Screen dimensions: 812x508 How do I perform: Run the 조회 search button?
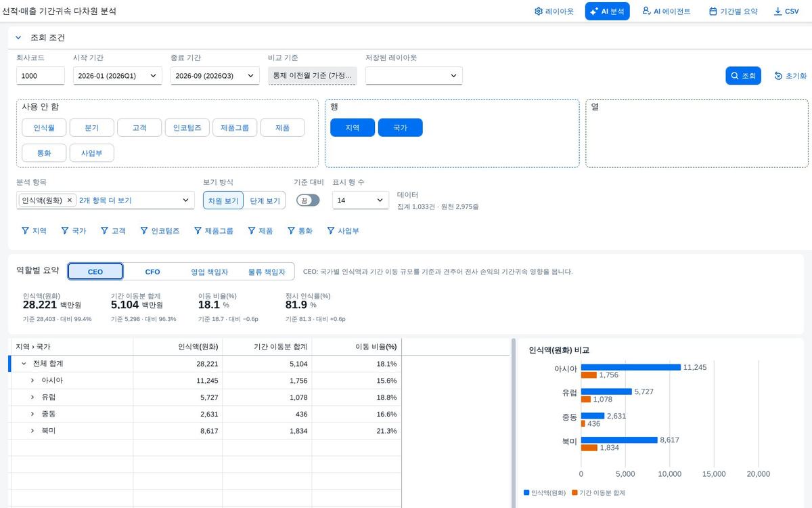coord(744,76)
